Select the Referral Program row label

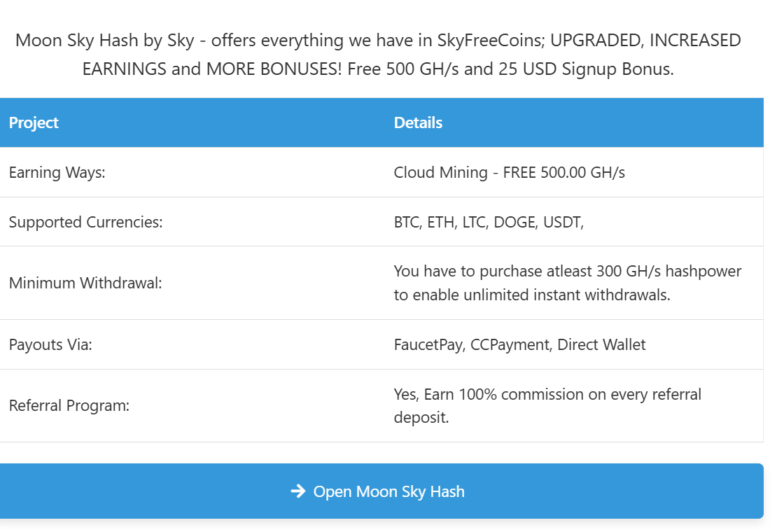tap(69, 406)
